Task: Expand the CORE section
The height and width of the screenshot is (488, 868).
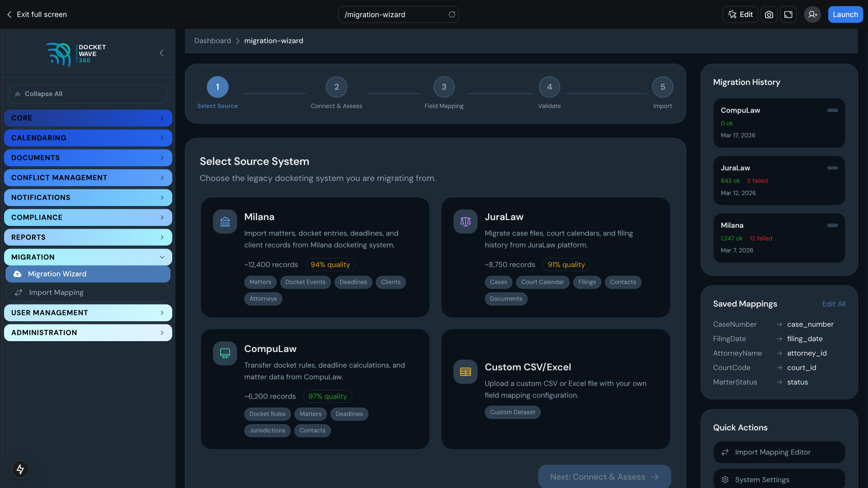Action: (x=88, y=118)
